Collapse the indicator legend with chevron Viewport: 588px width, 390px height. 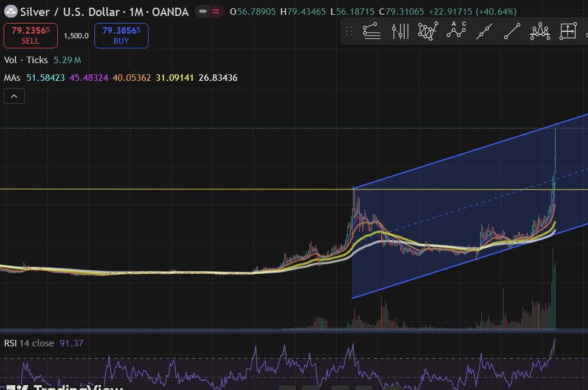[14, 96]
